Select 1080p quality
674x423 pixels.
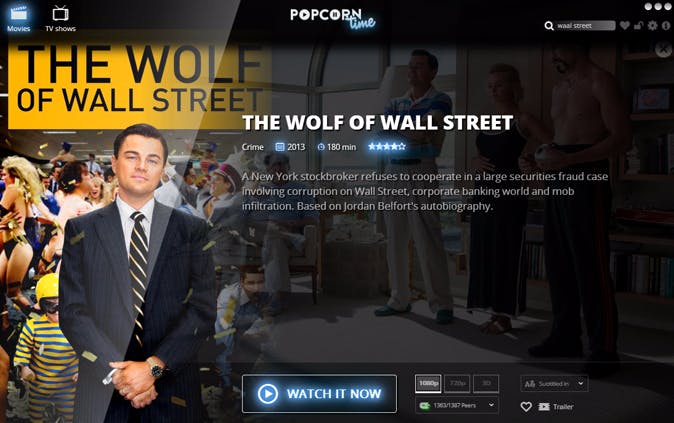428,383
